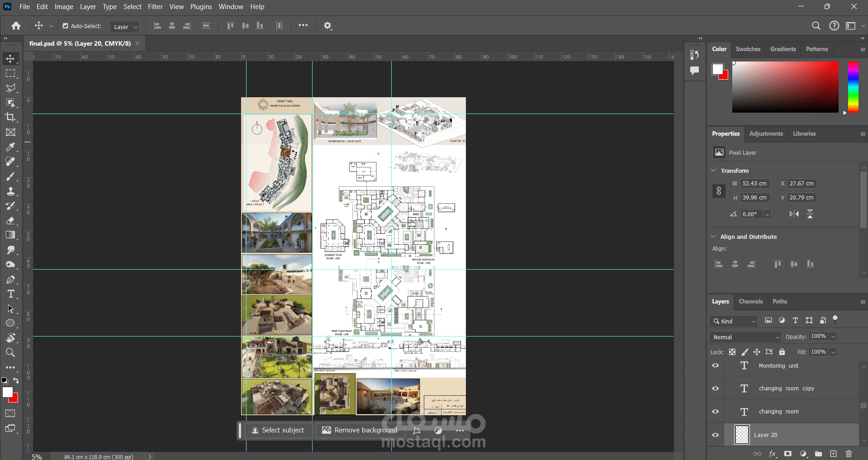Image resolution: width=868 pixels, height=460 pixels.
Task: Hide the Monitoring unit text layer
Action: click(716, 365)
